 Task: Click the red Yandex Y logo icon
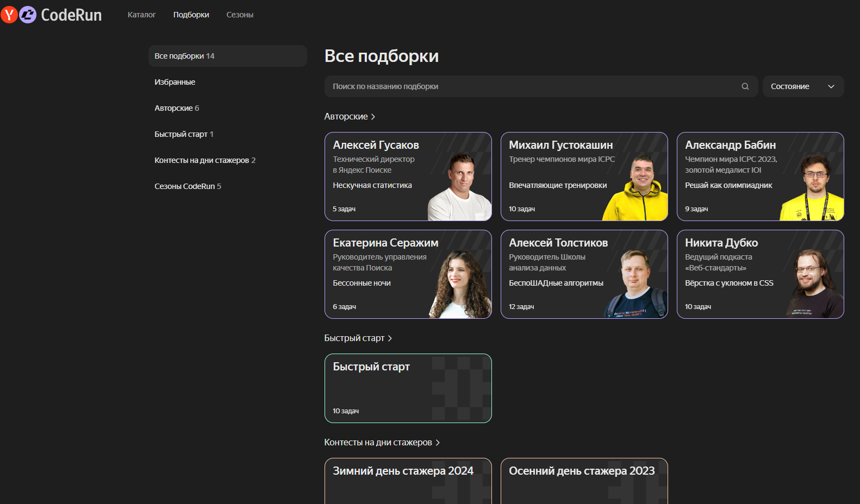pos(9,15)
